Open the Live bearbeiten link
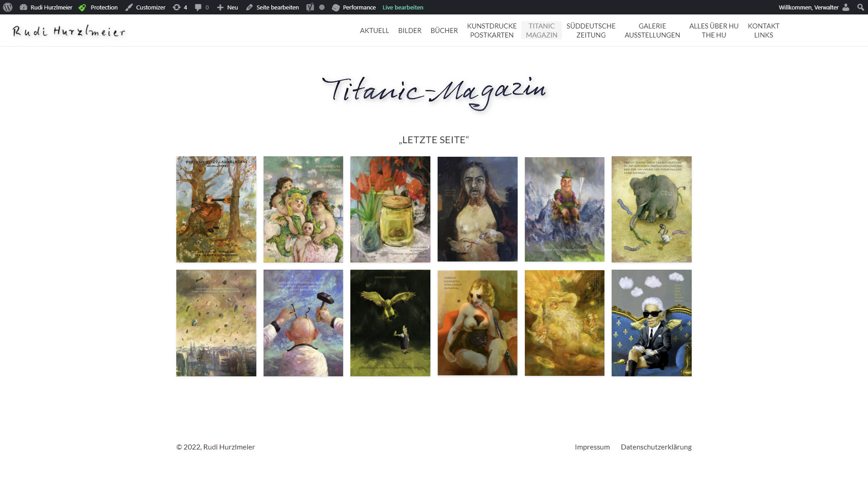This screenshot has height=482, width=868. point(402,7)
